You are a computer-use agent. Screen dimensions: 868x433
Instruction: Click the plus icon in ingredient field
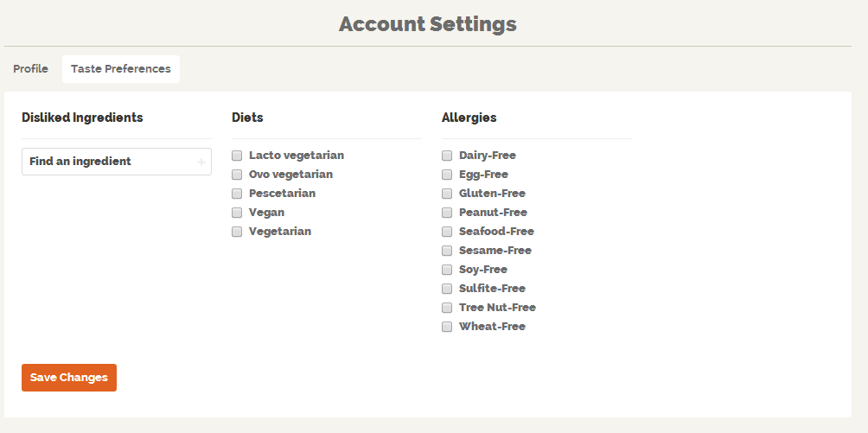201,162
